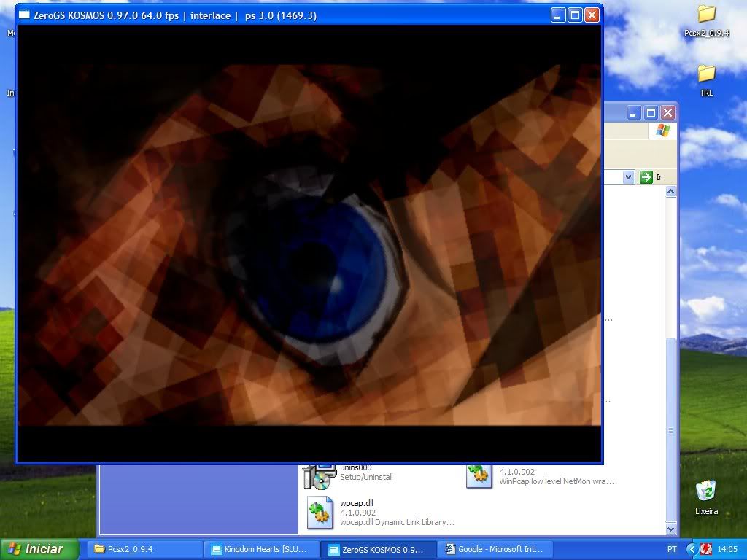
Task: Open the address bar dropdown arrow
Action: (628, 177)
